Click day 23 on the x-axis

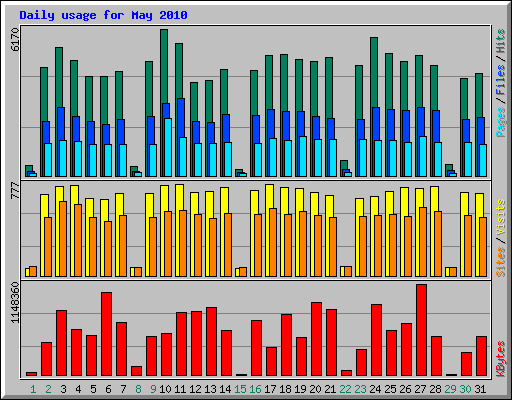(360, 389)
